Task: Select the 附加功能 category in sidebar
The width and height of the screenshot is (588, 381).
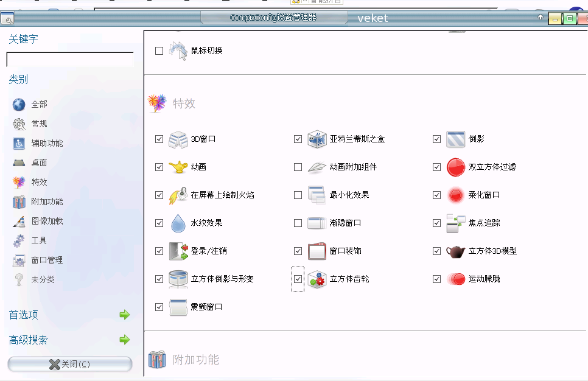Action: tap(47, 202)
